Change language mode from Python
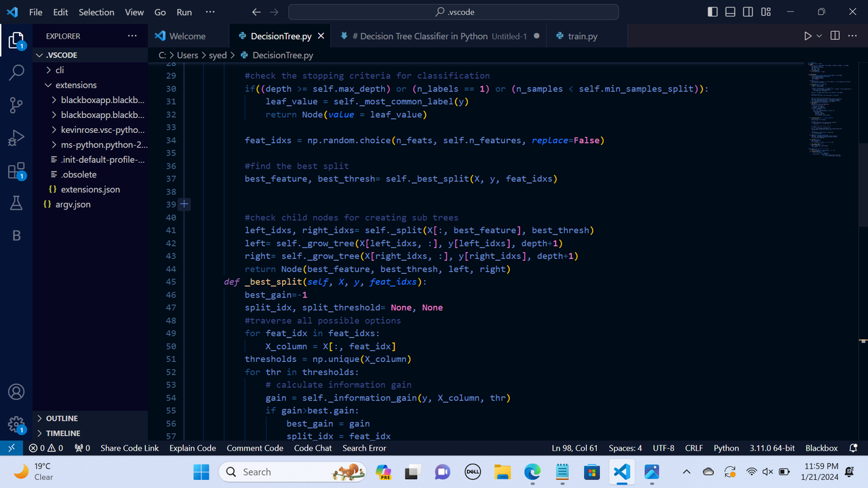 726,448
